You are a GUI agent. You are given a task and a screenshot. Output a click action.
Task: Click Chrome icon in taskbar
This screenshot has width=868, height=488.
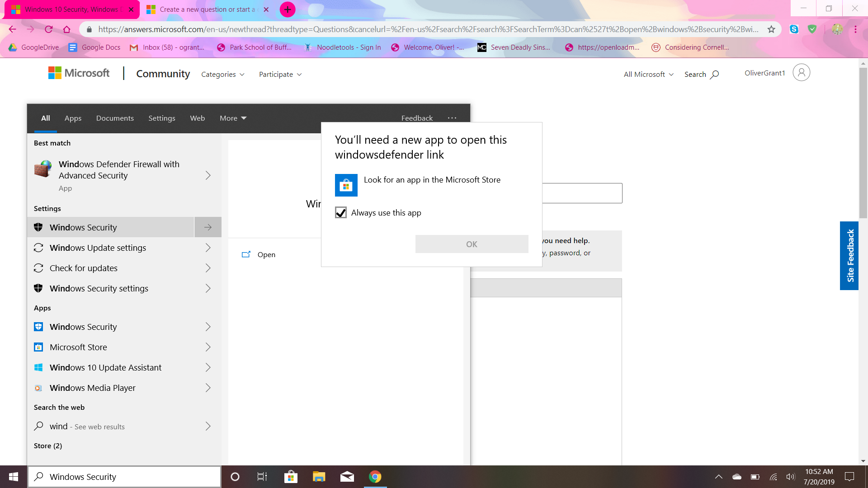click(x=375, y=477)
